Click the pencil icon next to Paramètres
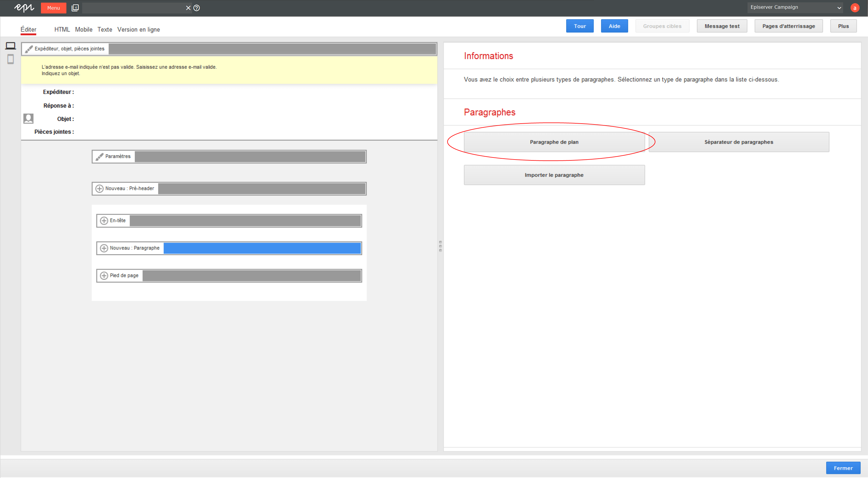 click(x=100, y=156)
